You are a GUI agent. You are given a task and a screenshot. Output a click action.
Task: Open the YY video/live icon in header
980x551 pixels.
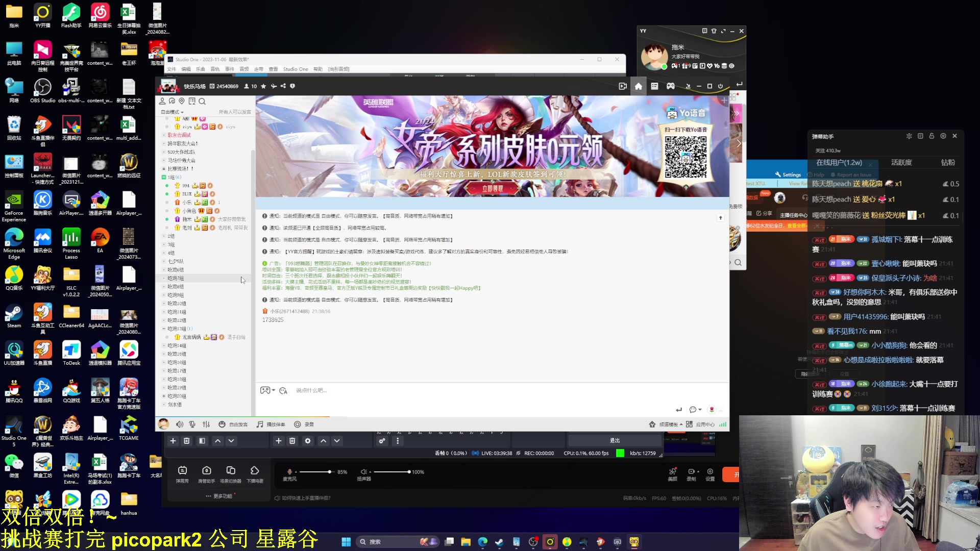coord(623,86)
